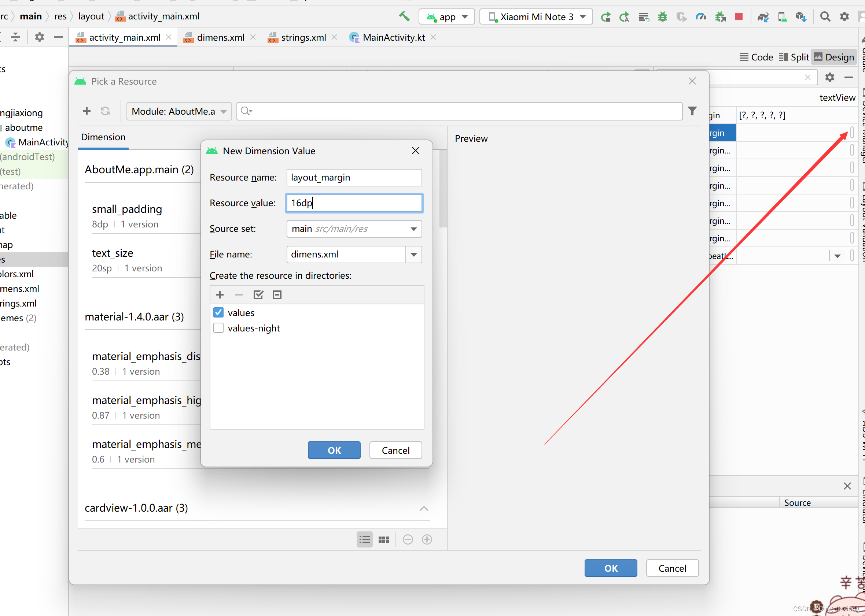Open the Source set dropdown
Viewport: 865px width, 616px height.
(x=413, y=229)
